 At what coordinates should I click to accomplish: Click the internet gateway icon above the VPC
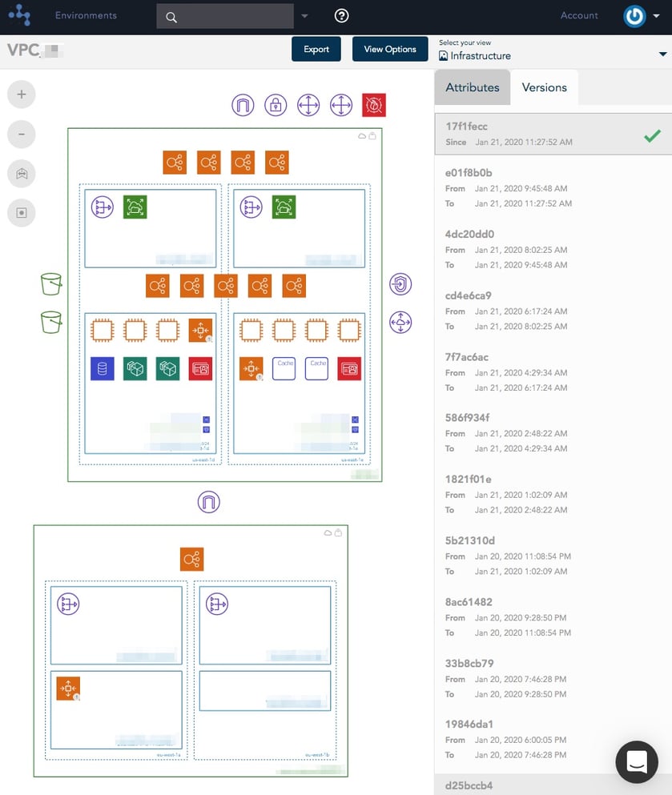(243, 105)
